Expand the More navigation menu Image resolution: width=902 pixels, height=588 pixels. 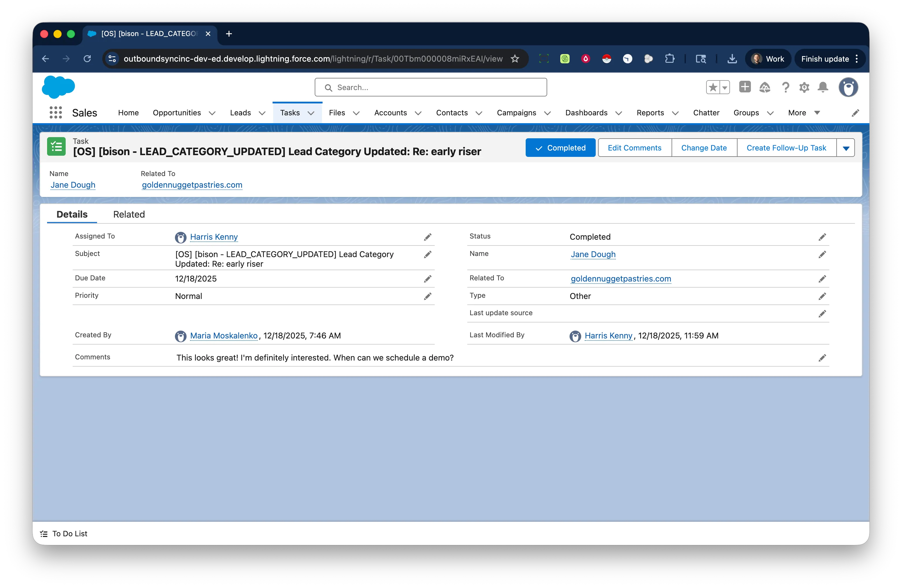(x=817, y=112)
